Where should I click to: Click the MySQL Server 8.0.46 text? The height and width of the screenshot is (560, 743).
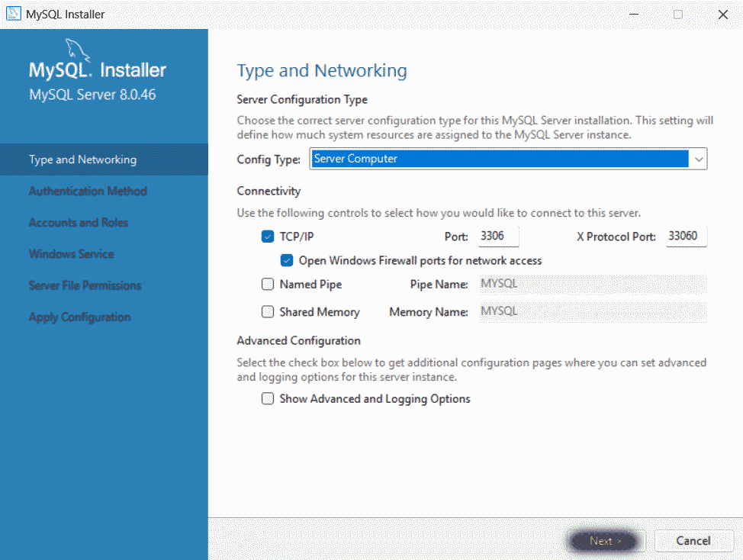coord(92,95)
